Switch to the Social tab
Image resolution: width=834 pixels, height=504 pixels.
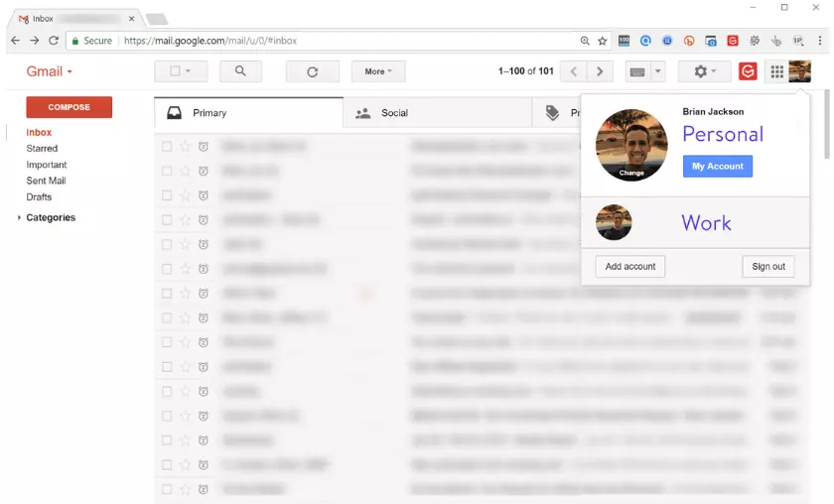tap(437, 113)
